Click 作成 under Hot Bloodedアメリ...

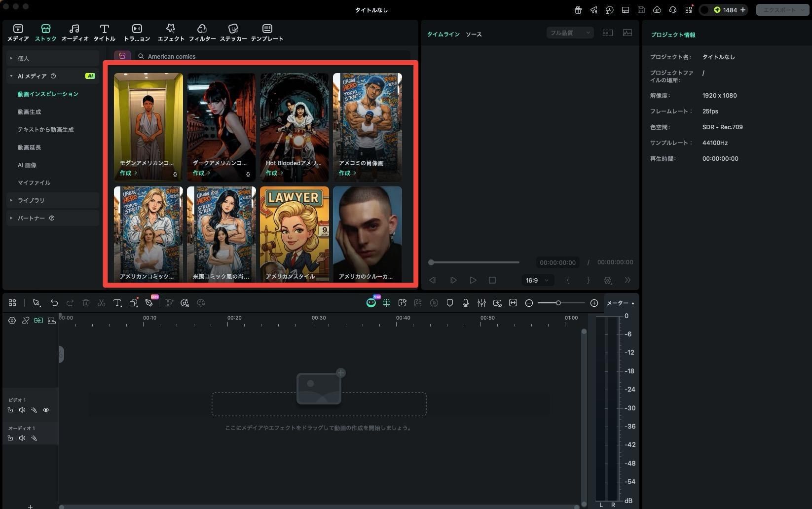(274, 173)
